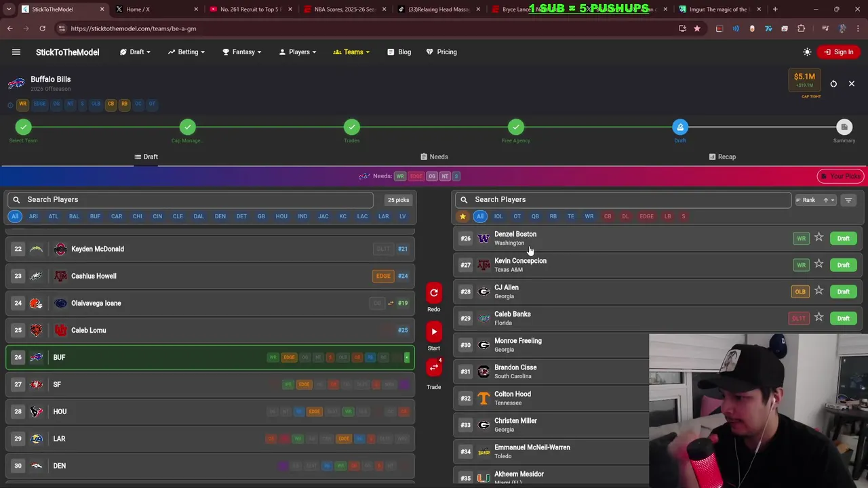Click the Draft step circle icon
This screenshot has height=488, width=868.
[680, 127]
